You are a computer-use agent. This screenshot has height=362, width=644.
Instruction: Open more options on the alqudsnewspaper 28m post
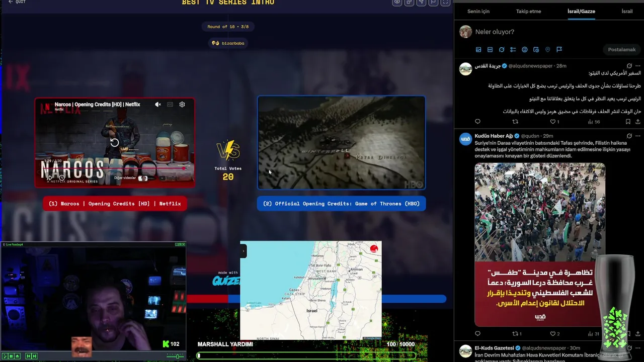pos(638,66)
